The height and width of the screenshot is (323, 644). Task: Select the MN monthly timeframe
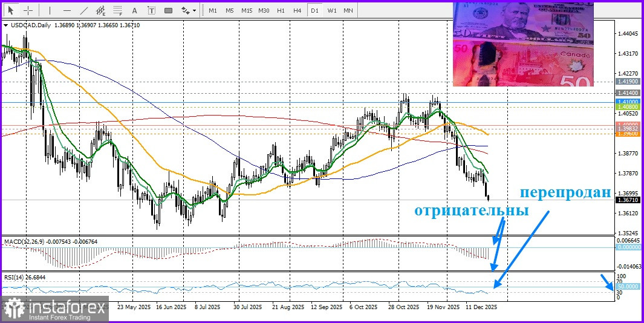[x=348, y=10]
